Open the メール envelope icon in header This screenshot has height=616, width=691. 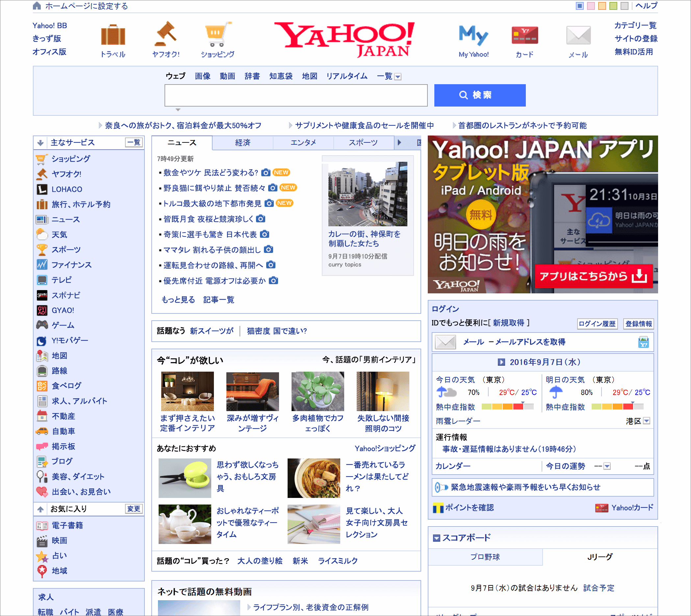click(x=578, y=35)
